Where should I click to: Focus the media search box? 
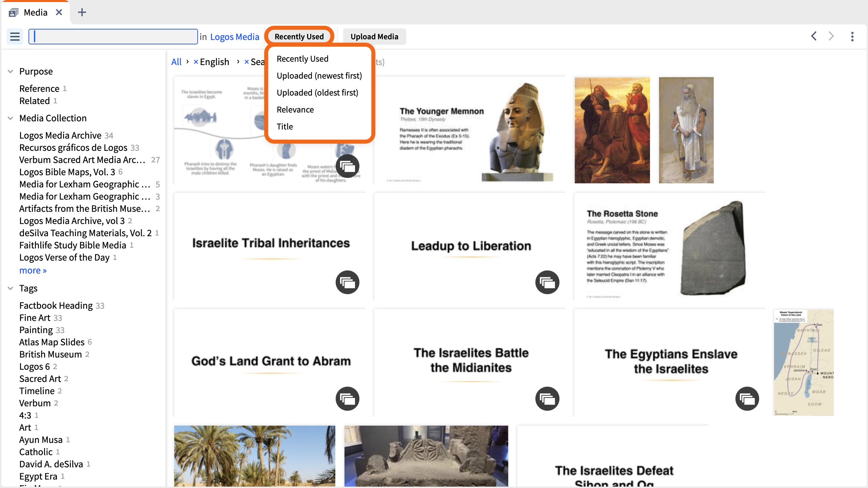coord(113,37)
